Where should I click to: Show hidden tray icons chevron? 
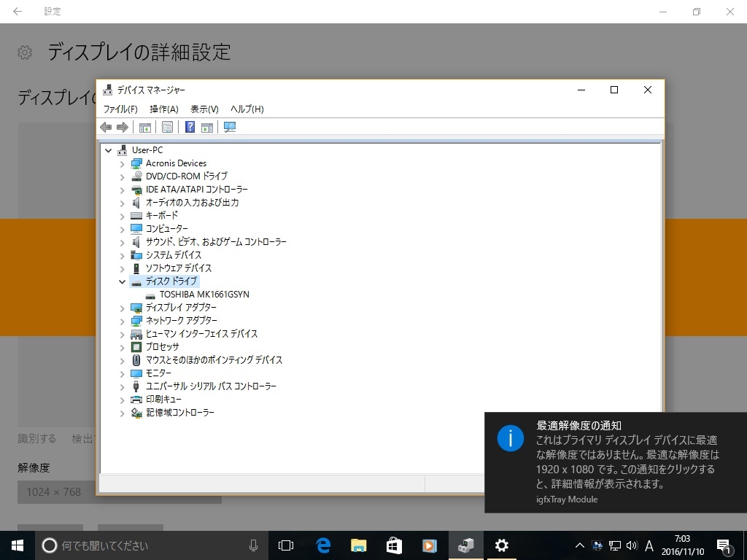(580, 545)
